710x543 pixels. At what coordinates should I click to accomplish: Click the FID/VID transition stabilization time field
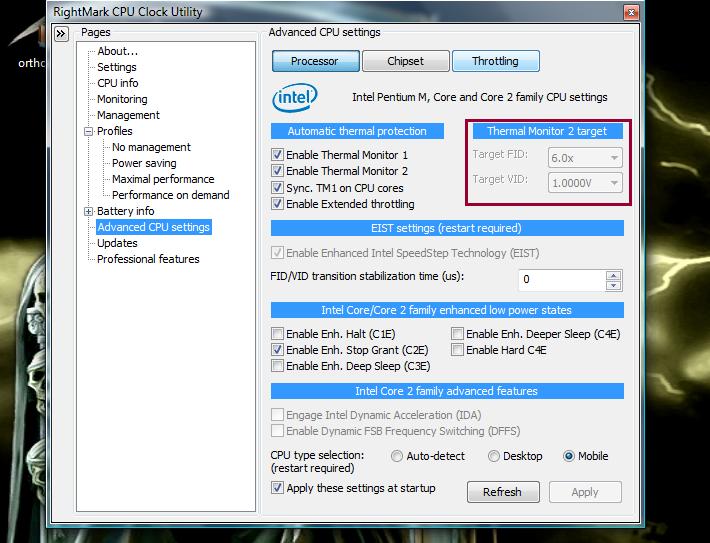[x=562, y=279]
